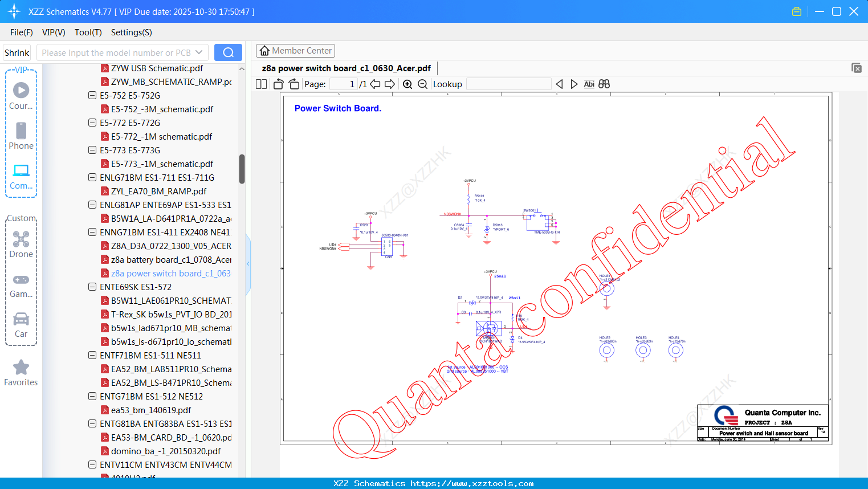The height and width of the screenshot is (489, 868).
Task: Collapse the ENTG71BM ES1-512 group
Action: [x=92, y=396]
